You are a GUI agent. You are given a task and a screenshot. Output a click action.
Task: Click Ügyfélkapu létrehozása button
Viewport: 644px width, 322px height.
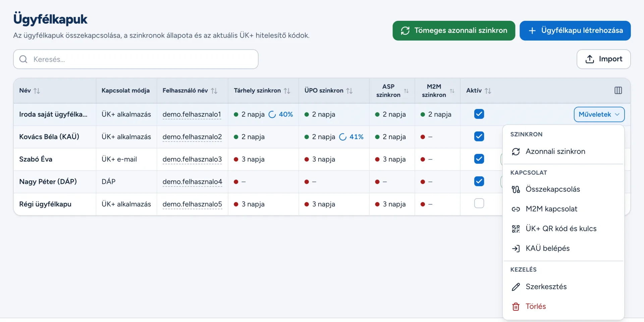575,31
